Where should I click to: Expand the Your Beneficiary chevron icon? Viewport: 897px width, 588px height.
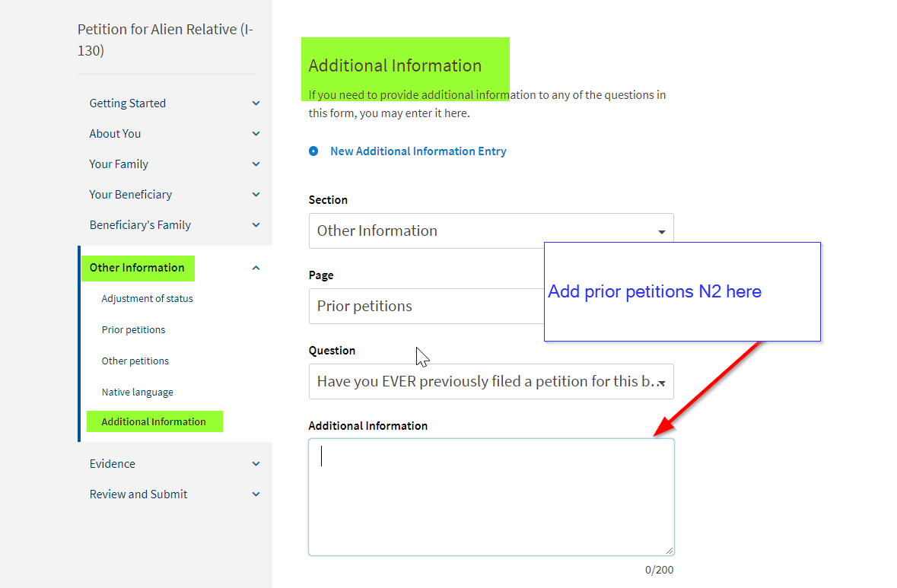pos(256,195)
